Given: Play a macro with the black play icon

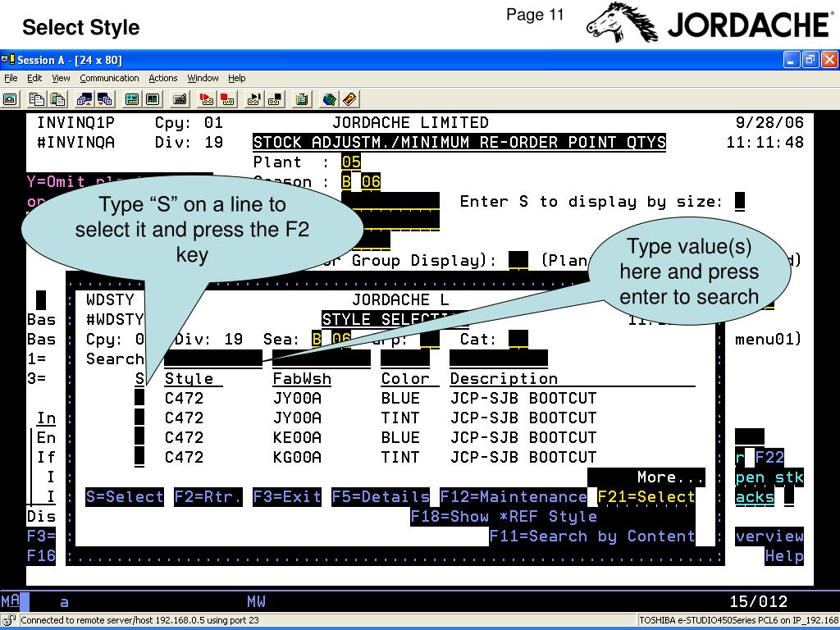Looking at the screenshot, I should [254, 99].
